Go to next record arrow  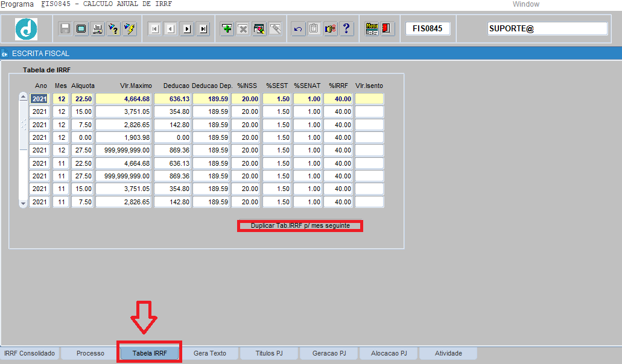pyautogui.click(x=187, y=29)
